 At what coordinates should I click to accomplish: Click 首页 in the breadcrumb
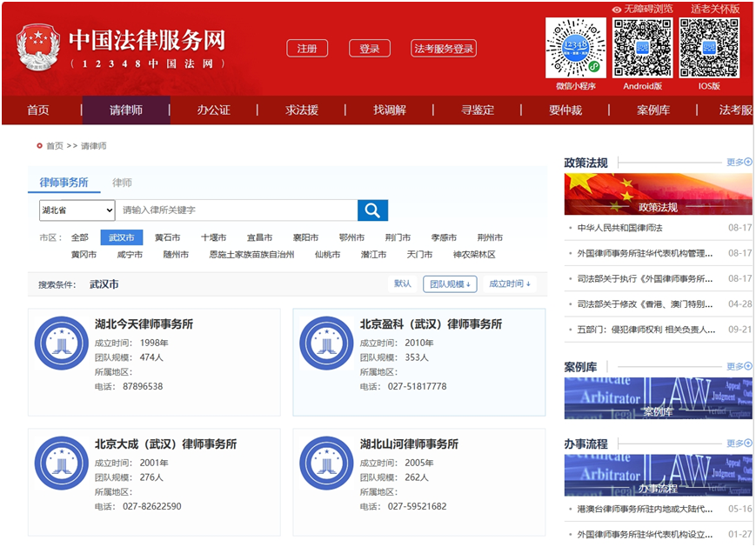coord(55,145)
